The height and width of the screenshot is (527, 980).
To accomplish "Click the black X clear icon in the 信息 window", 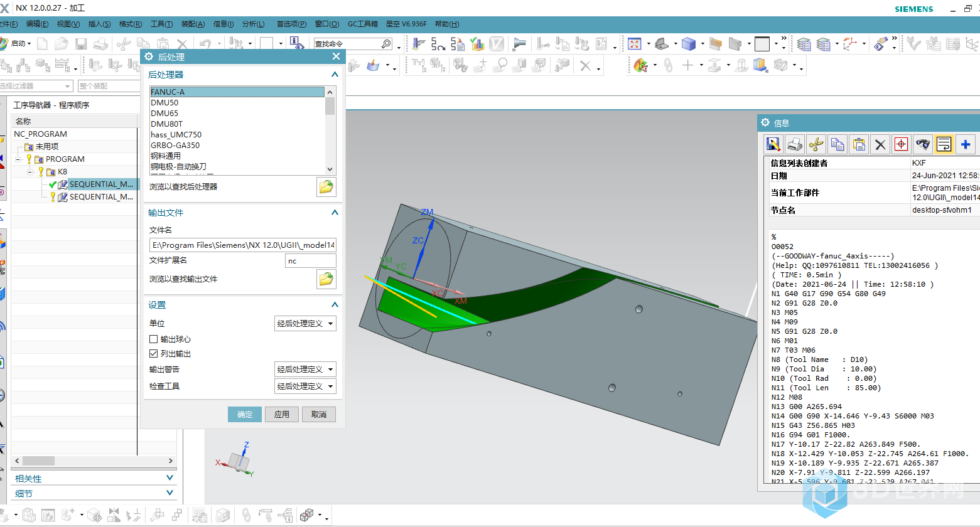I will point(880,144).
